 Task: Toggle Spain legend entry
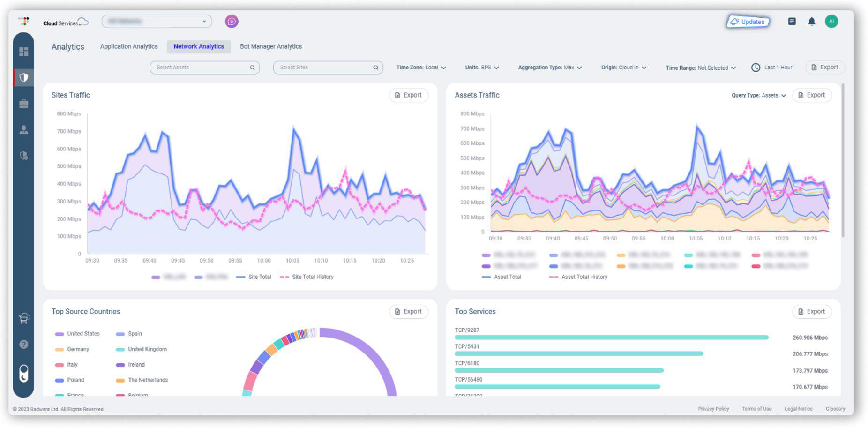(x=129, y=334)
